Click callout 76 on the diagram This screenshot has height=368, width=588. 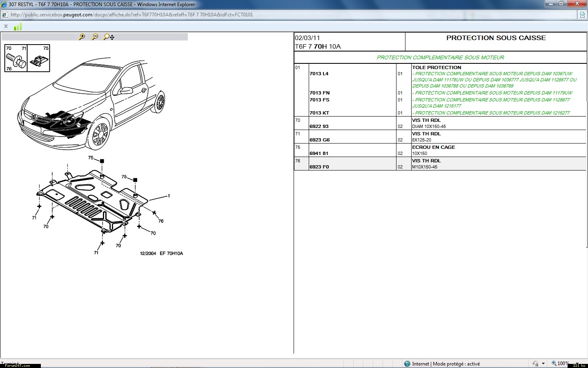click(161, 221)
